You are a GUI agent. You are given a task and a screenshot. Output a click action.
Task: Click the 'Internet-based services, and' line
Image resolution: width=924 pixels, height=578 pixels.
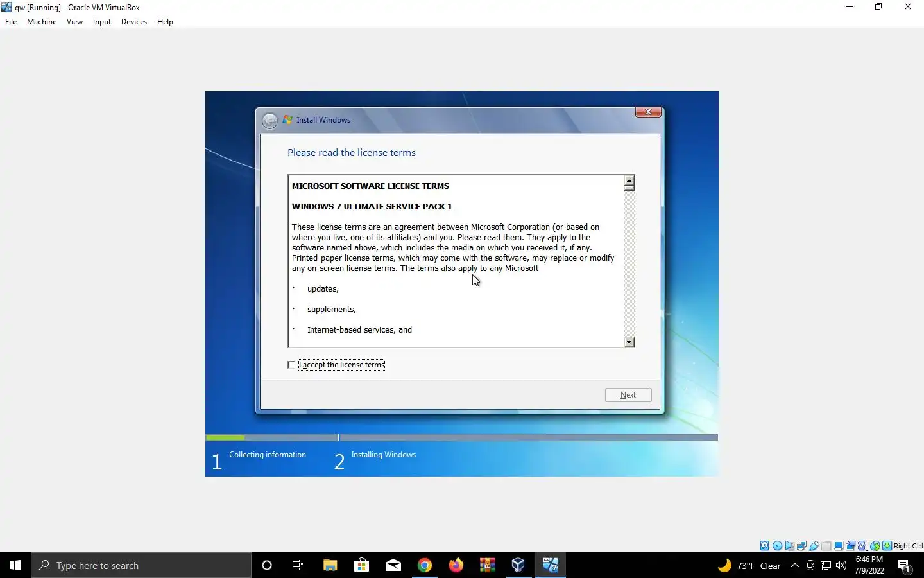click(359, 330)
